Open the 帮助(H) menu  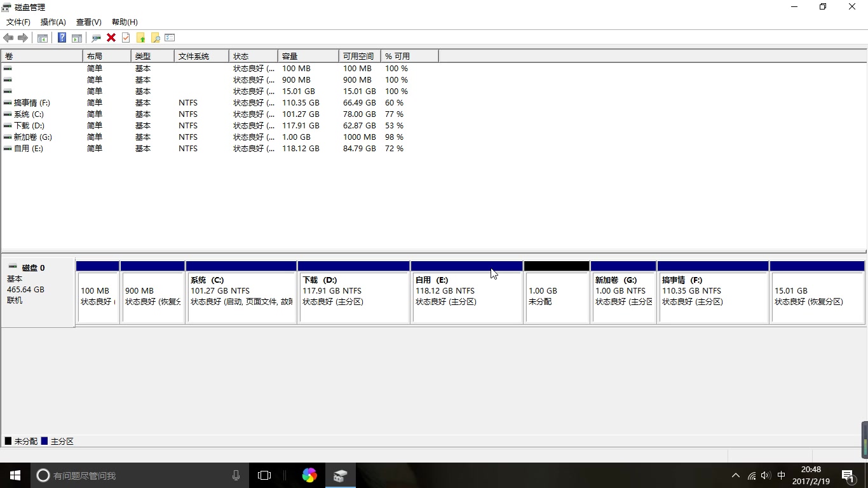point(125,22)
